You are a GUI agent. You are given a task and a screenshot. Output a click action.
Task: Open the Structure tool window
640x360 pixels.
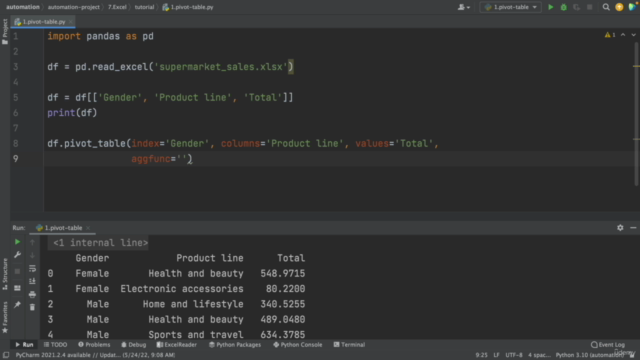pos(5,274)
